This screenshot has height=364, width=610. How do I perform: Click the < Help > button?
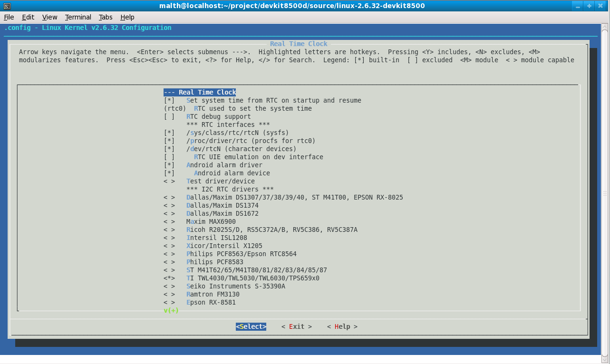(342, 327)
